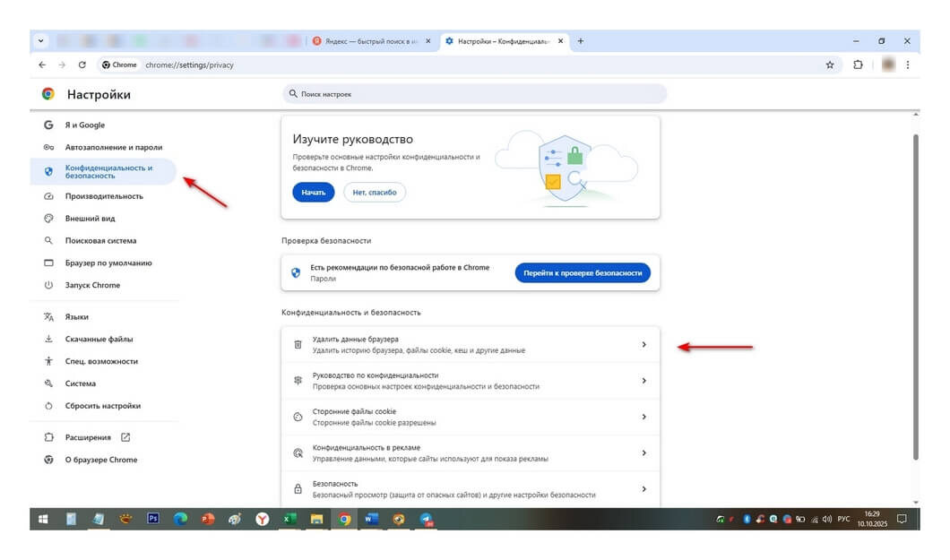Click the translate icon for Языки
950x560 pixels.
click(x=48, y=316)
